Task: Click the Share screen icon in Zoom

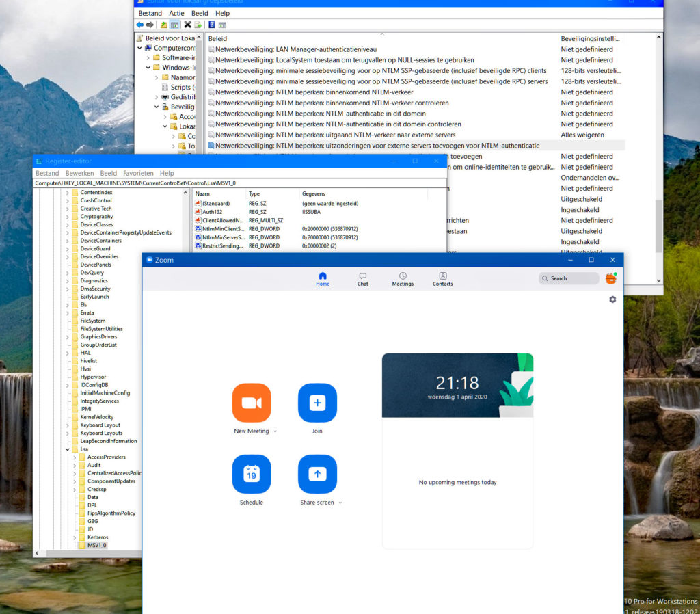Action: click(x=317, y=474)
